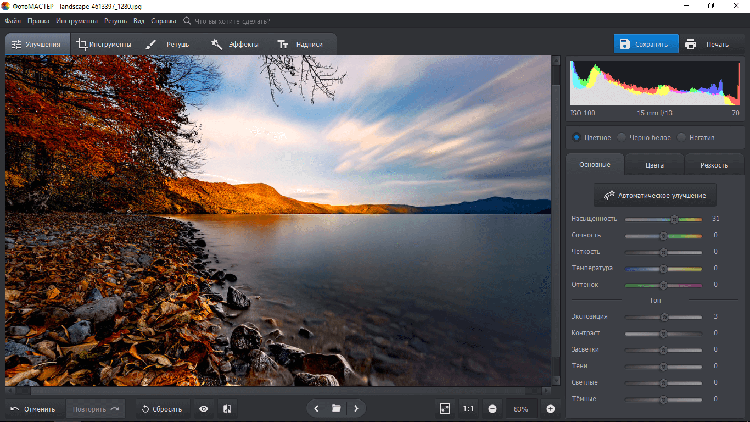Zoom in with the plus button
This screenshot has height=422, width=750.
pos(550,409)
